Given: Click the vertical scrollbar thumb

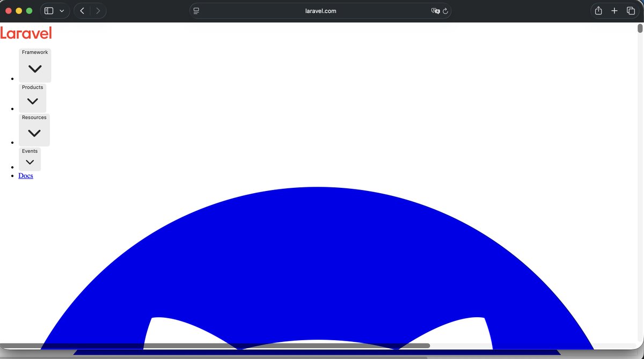Looking at the screenshot, I should tap(640, 28).
